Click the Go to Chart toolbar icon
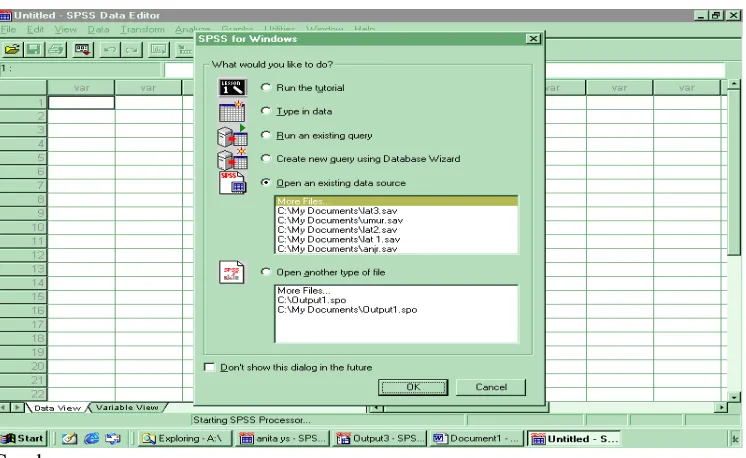Screen dimensions: 746x458 pyautogui.click(x=158, y=49)
